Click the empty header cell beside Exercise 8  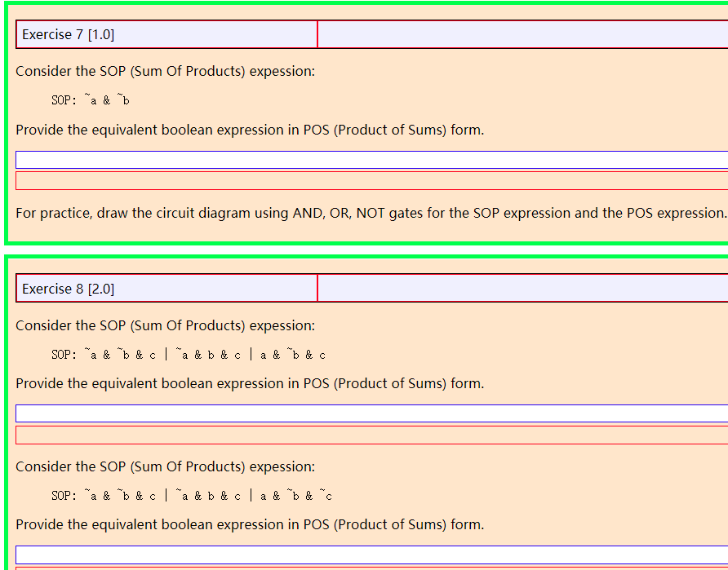click(x=522, y=289)
